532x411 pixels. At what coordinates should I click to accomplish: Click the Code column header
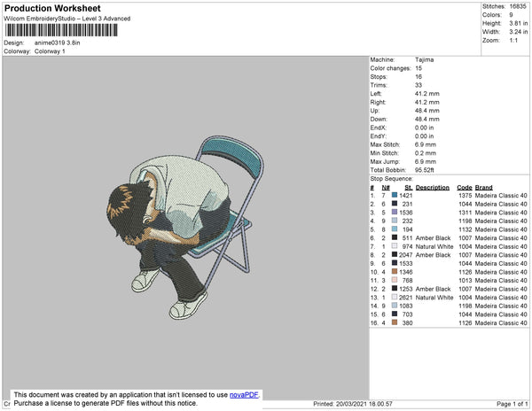pyautogui.click(x=464, y=187)
